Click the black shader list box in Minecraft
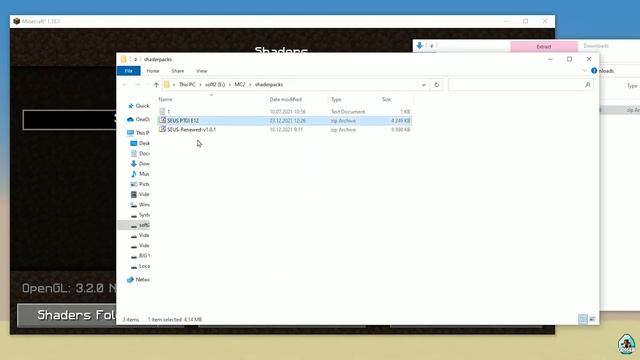This screenshot has width=640, height=360. tap(69, 120)
